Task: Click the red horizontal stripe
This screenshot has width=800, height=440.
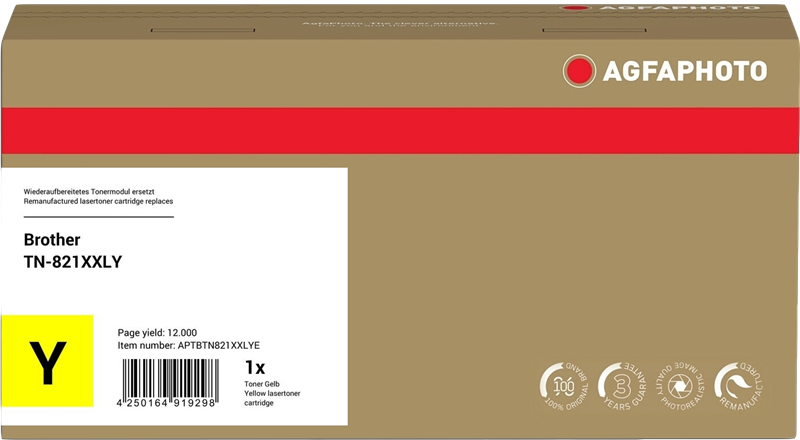Action: [x=400, y=130]
